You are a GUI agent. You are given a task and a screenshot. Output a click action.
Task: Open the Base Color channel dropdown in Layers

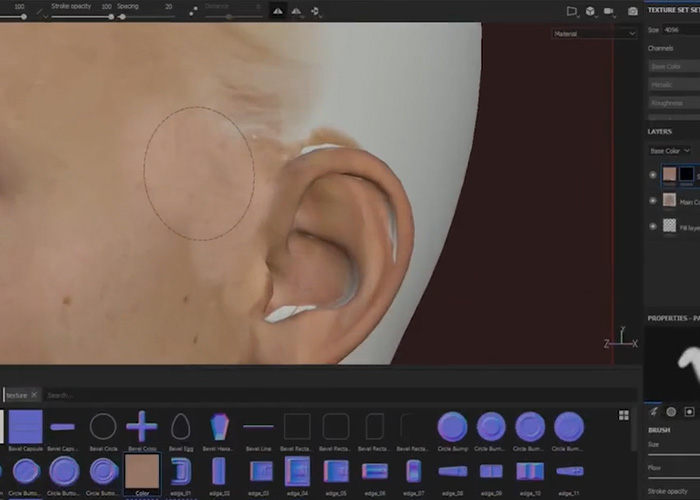click(x=670, y=151)
